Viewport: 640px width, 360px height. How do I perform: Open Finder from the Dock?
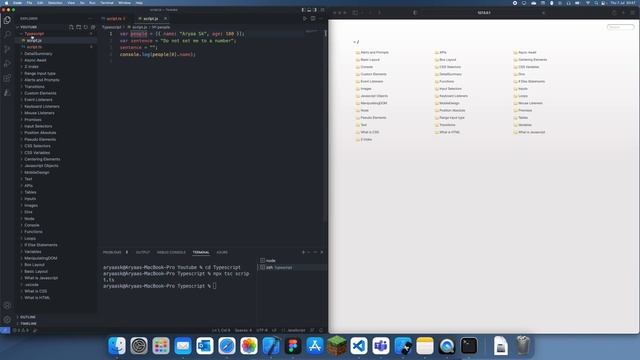[117, 346]
